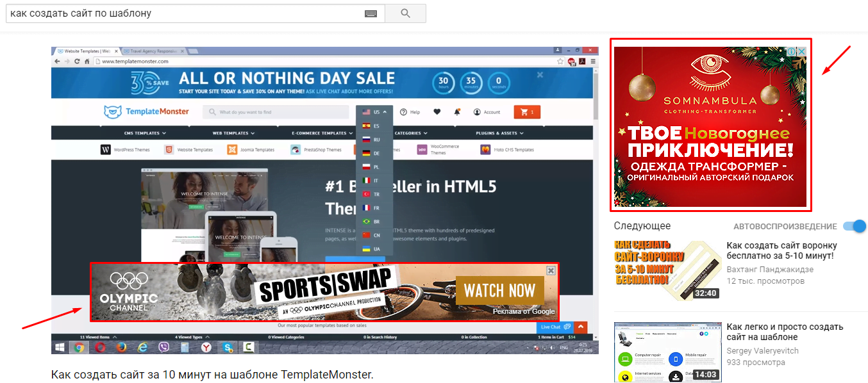The width and height of the screenshot is (868, 383).
Task: Click the HTML5 Website Templates icon
Action: 168,150
